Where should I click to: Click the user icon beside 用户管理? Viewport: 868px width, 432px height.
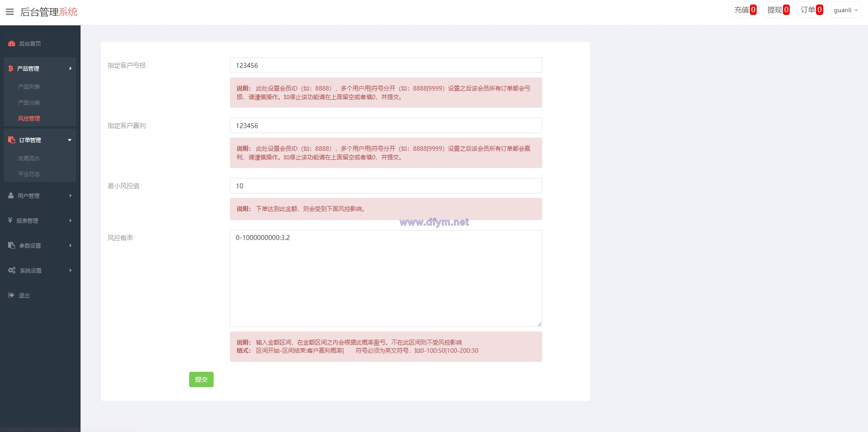coord(11,196)
